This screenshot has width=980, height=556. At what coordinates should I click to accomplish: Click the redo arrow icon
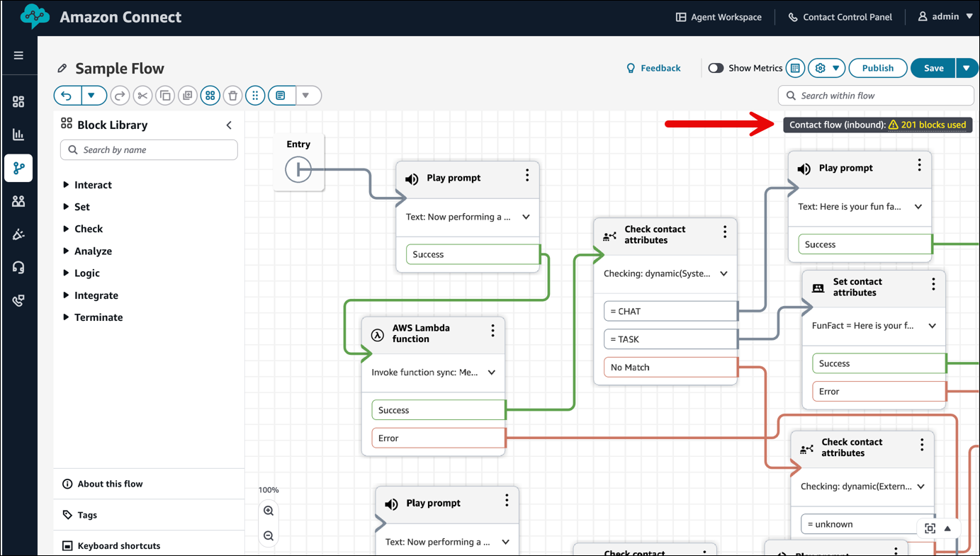[120, 96]
